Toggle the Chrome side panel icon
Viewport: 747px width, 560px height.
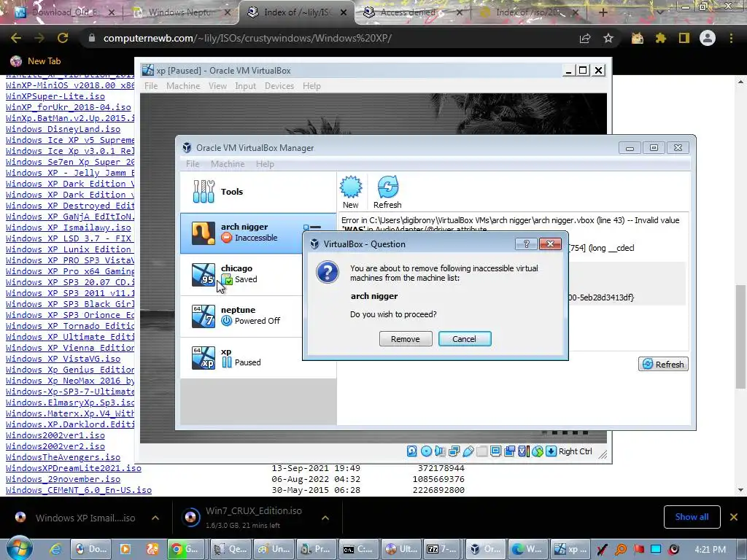(684, 38)
